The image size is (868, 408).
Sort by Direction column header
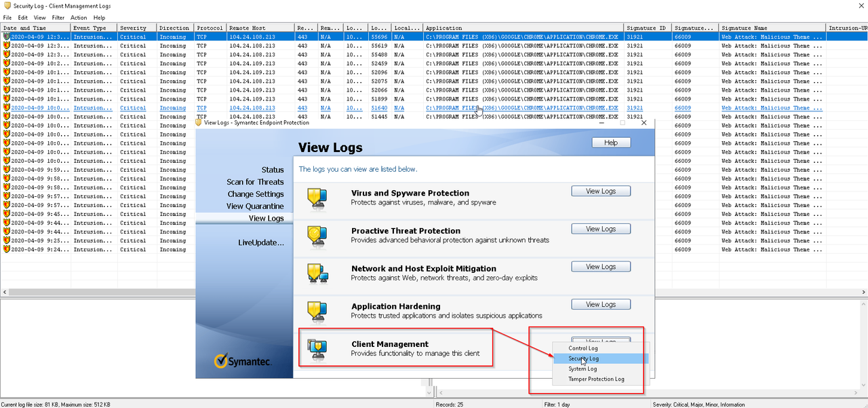point(176,28)
